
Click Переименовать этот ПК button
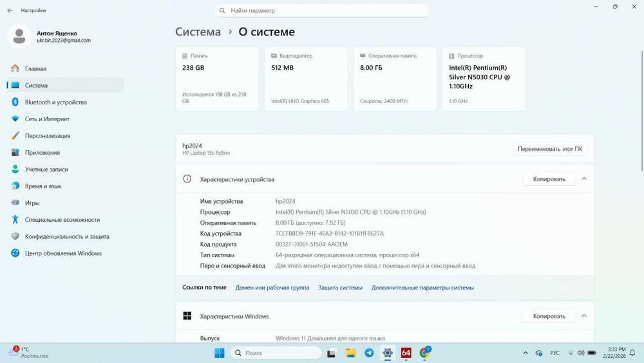550,149
